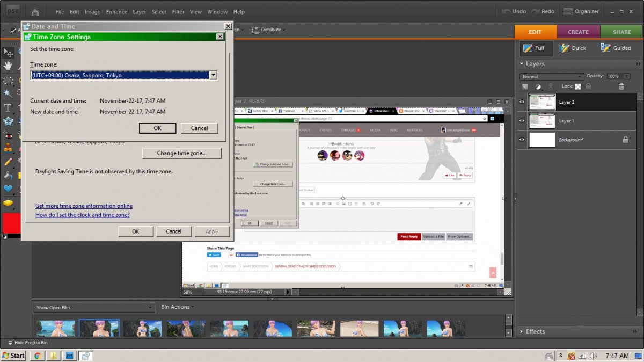Image resolution: width=644 pixels, height=362 pixels.
Task: Select the Magic Wand tool
Action: (8, 93)
